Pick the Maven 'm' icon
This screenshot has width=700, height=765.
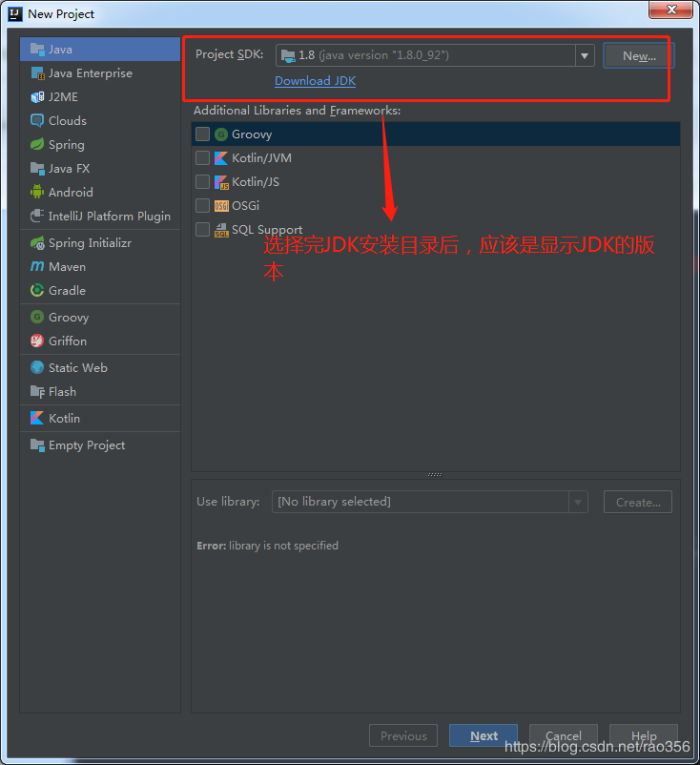tap(37, 266)
